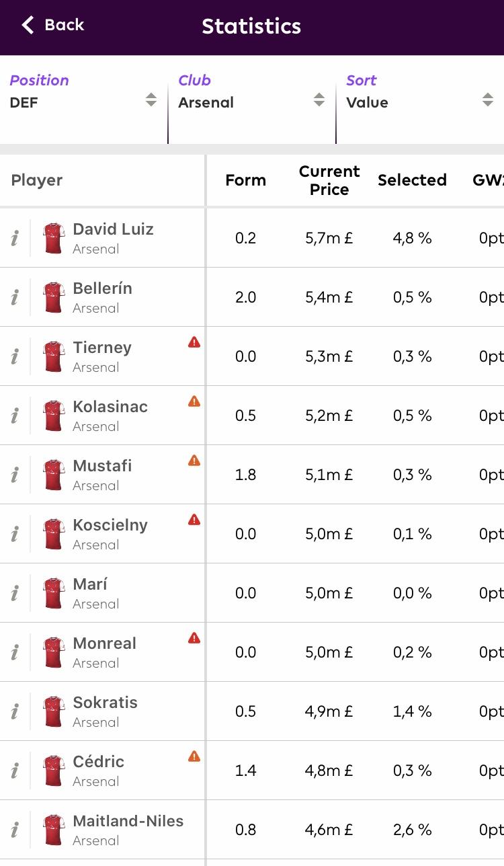Open info icon for David Luiz
This screenshot has width=504, height=866.
coord(15,238)
